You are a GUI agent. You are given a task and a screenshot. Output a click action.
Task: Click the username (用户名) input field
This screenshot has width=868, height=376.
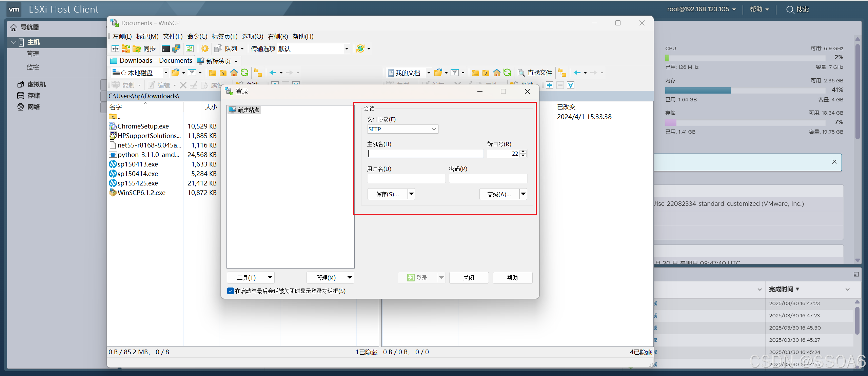(406, 178)
